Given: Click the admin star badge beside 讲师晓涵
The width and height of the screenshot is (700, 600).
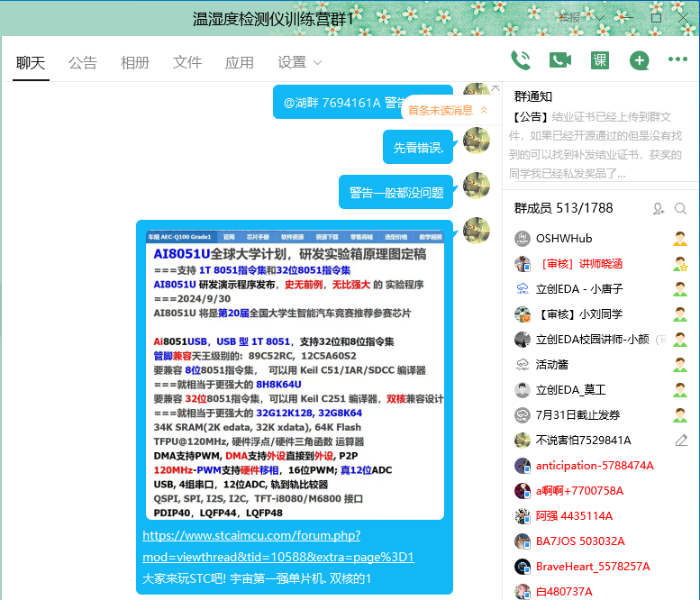Looking at the screenshot, I should coord(680,264).
